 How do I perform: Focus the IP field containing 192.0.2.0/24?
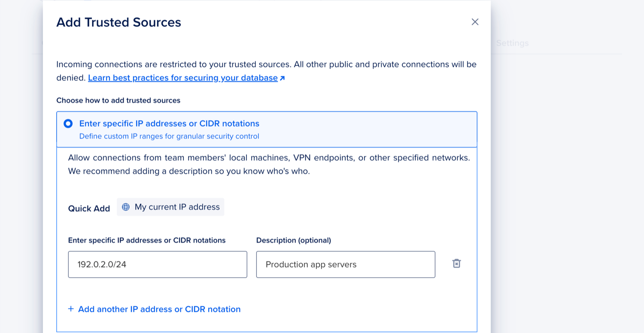click(158, 264)
